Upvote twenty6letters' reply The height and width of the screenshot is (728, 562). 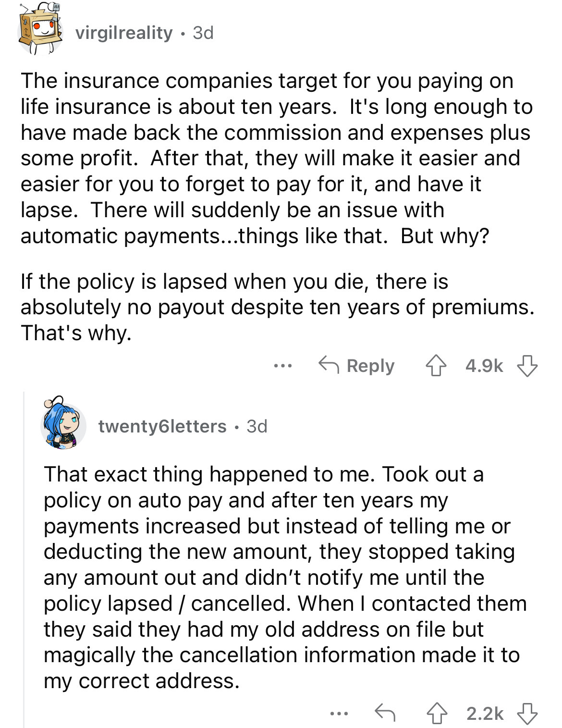[x=436, y=714]
